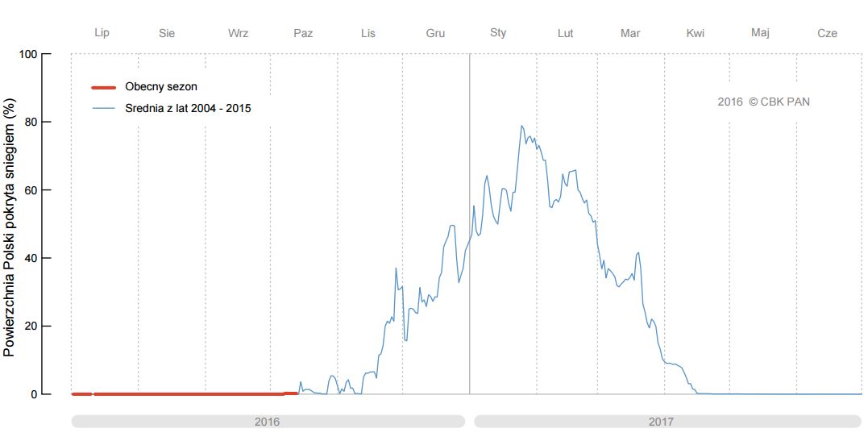Click the 2016 year bar below chart
Screen dimensions: 868x441
pyautogui.click(x=268, y=422)
